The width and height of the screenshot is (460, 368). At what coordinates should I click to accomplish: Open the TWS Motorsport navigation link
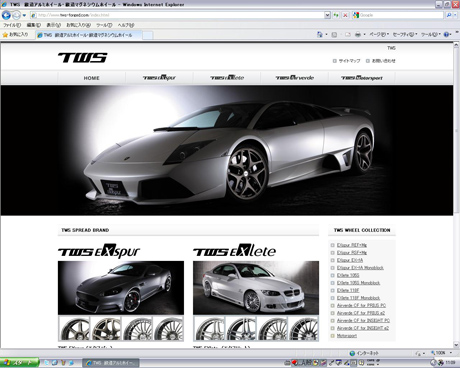tap(362, 78)
